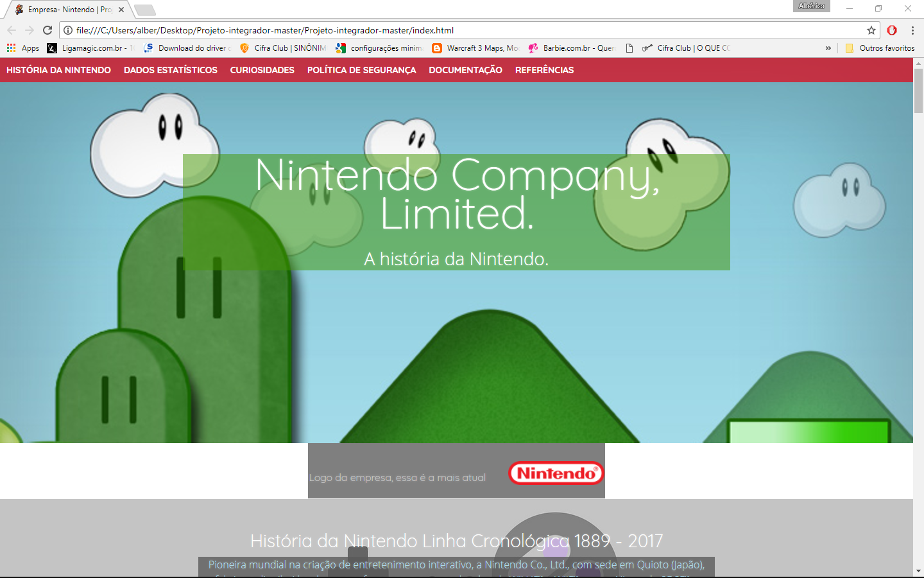Open the Opera extension icon
The image size is (924, 578).
tap(892, 30)
